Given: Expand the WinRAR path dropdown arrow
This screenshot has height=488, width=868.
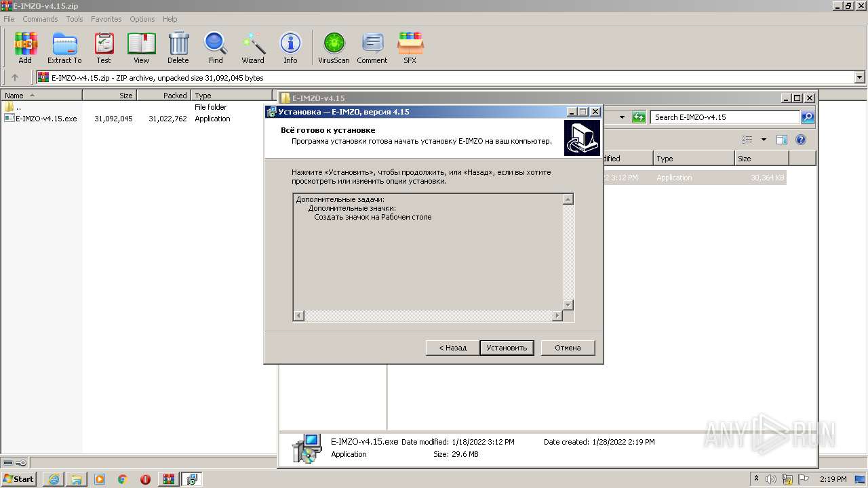Looking at the screenshot, I should pos(860,78).
